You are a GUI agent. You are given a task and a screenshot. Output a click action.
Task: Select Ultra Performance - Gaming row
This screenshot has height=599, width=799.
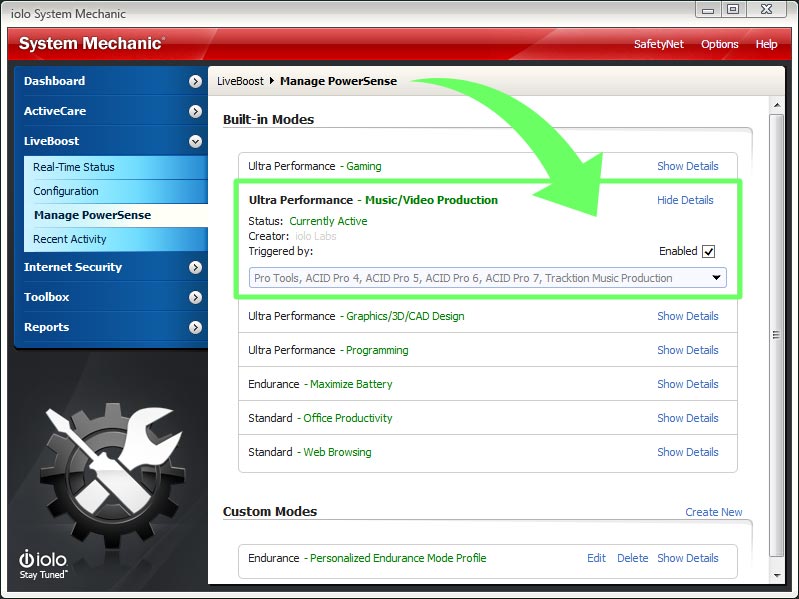tap(488, 166)
